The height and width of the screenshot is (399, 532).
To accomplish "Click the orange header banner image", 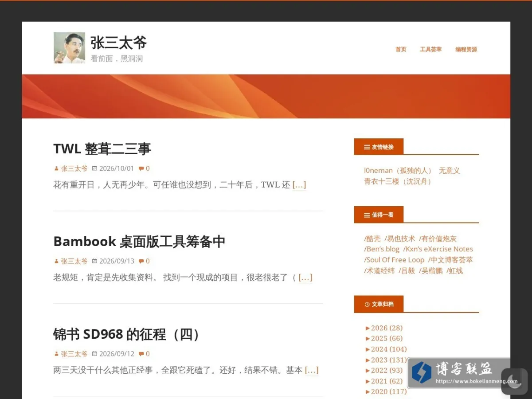I will (x=266, y=96).
